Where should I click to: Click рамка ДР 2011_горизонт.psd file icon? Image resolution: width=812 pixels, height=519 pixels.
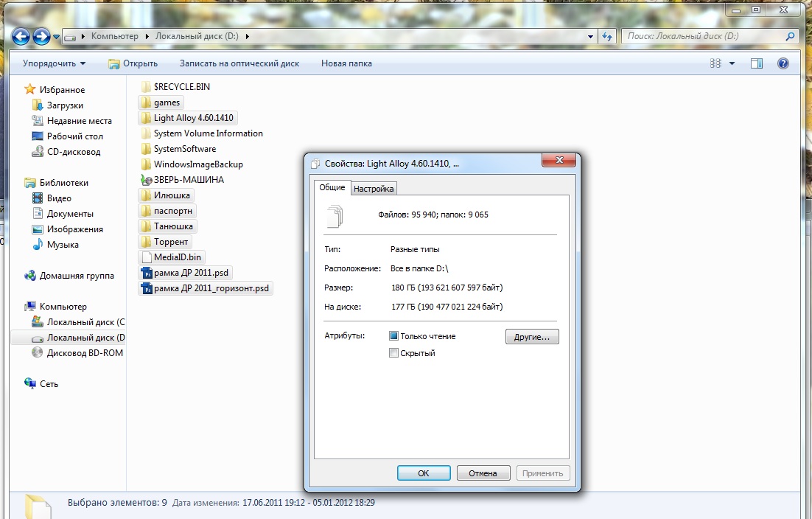147,288
